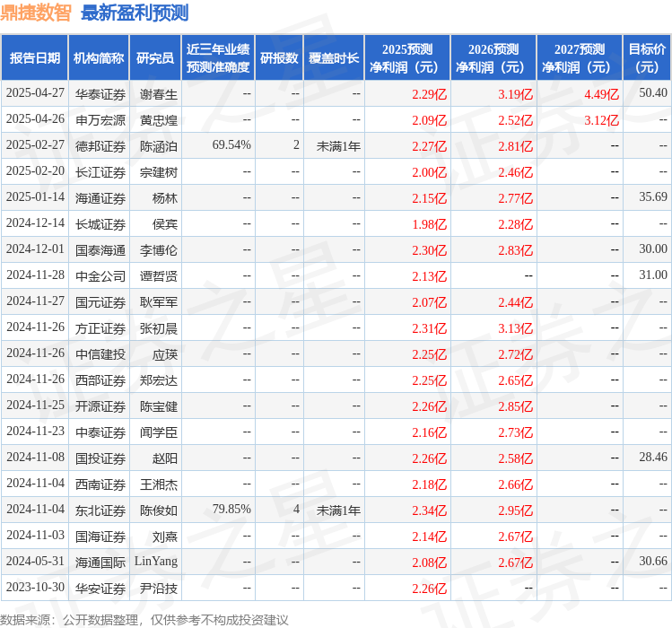The image size is (672, 628).
Task: Click the target price 30.66
Action: (x=653, y=562)
